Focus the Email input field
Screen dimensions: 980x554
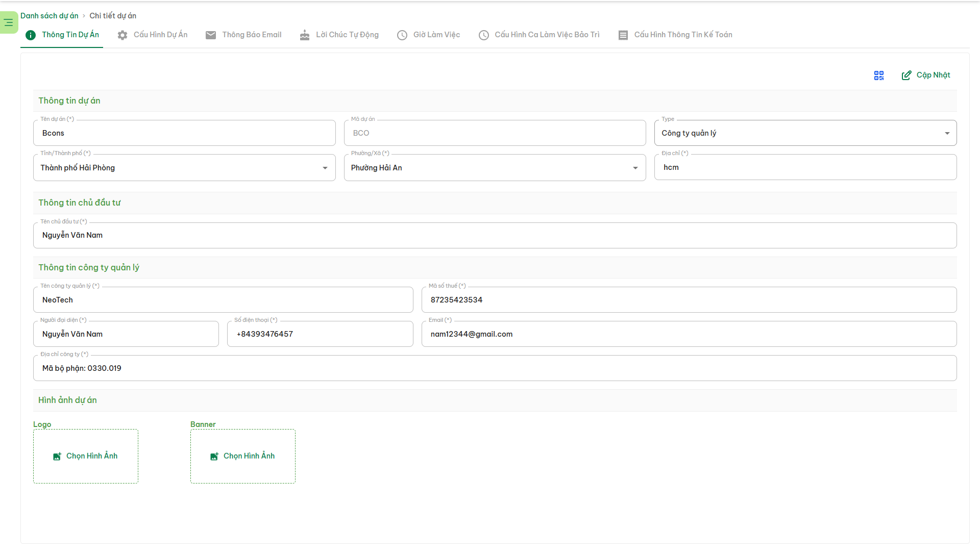689,334
